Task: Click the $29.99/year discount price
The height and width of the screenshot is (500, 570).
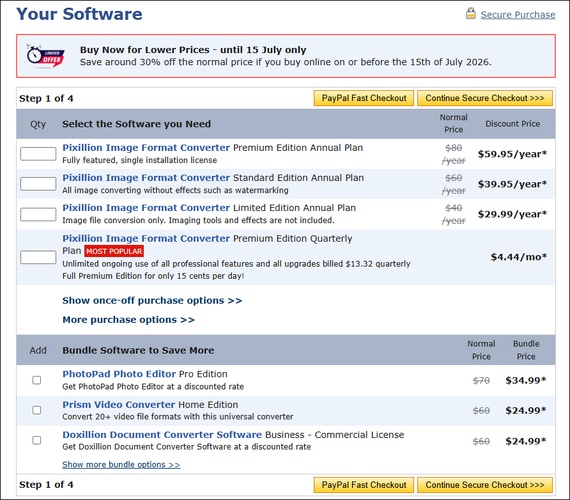Action: (x=512, y=215)
